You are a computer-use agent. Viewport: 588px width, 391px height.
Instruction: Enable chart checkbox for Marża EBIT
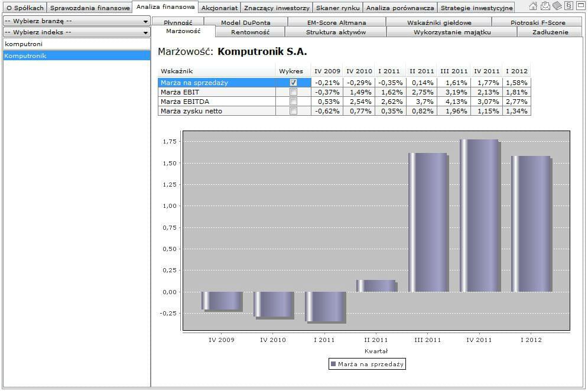[293, 92]
